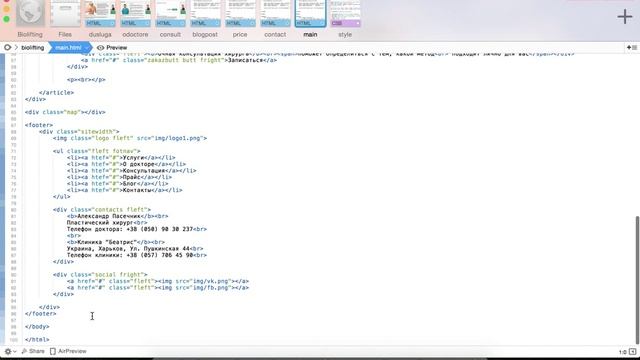Click the Preview eye icon
The image size is (640, 360).
coord(100,48)
